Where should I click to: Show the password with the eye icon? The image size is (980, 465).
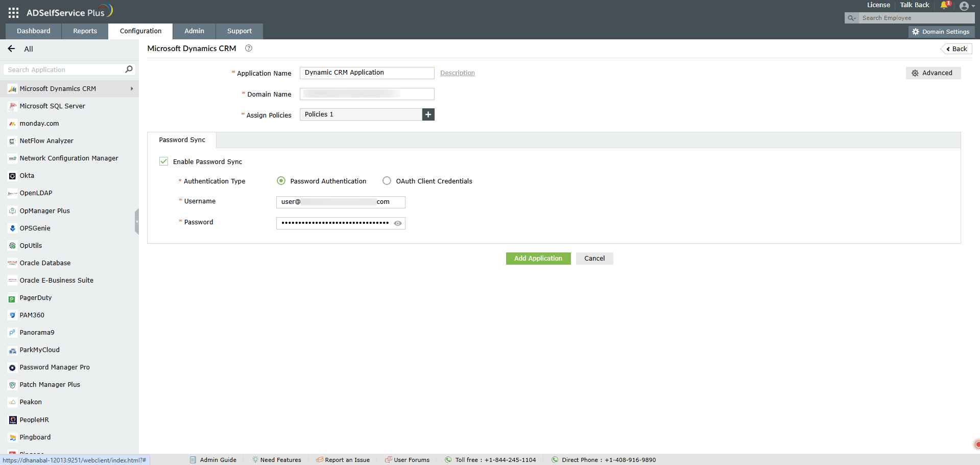(398, 223)
